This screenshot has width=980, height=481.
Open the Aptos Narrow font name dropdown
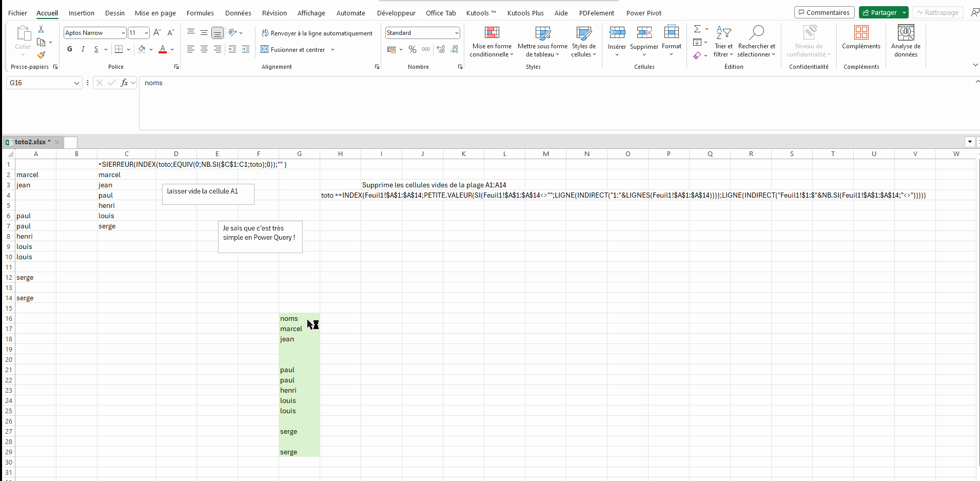[123, 33]
